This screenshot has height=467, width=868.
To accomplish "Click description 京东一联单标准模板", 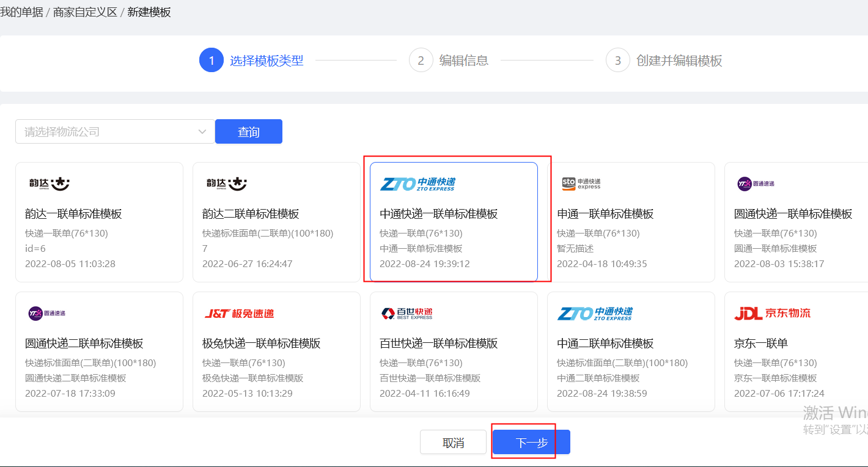I will pos(776,378).
